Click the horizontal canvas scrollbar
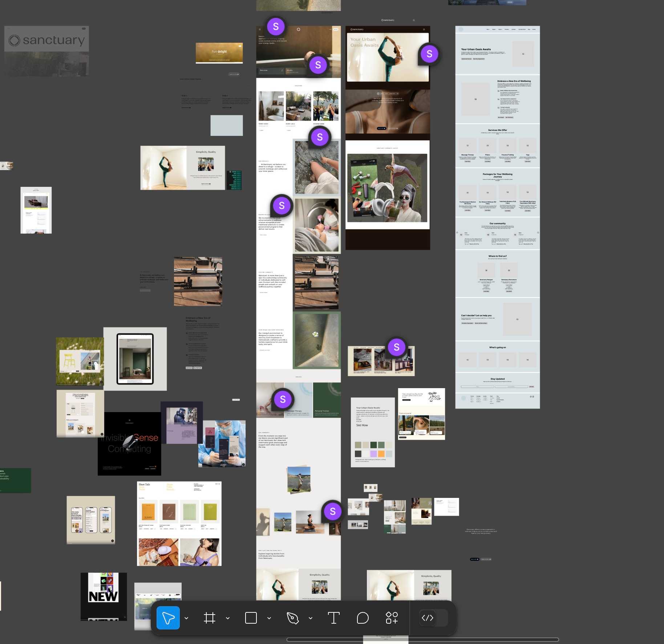The width and height of the screenshot is (664, 644). [x=422, y=640]
